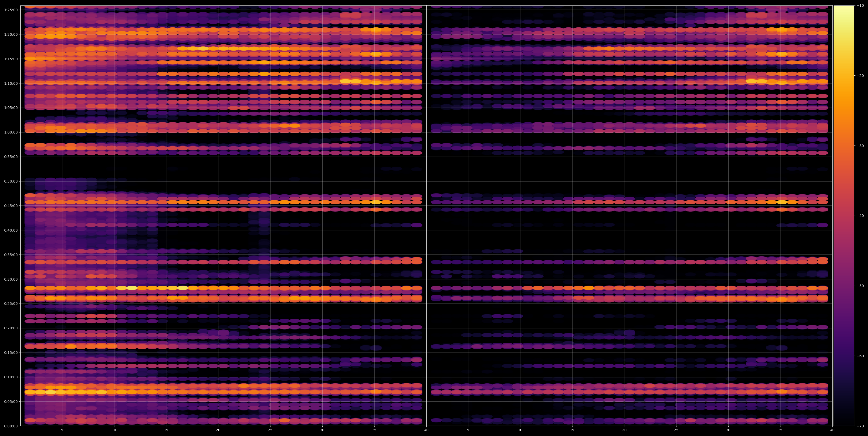The height and width of the screenshot is (436, 868).
Task: Click the 0:05:00 time axis label
Action: (x=11, y=402)
